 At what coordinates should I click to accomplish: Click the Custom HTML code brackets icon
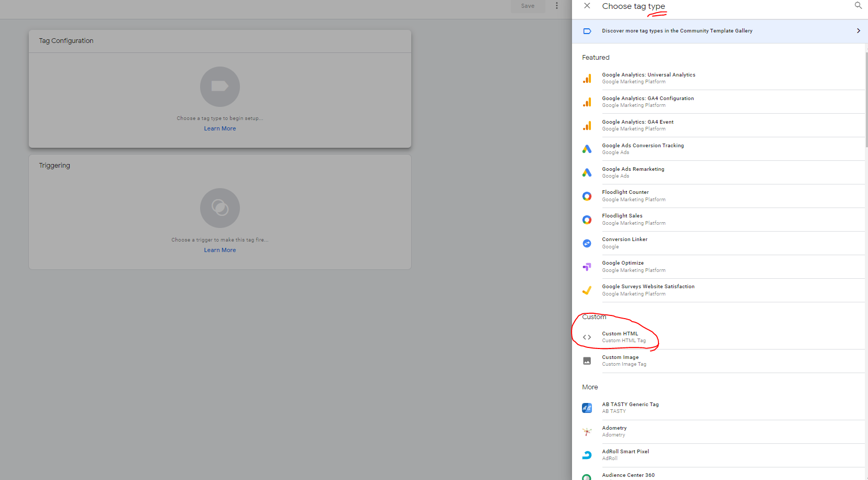(x=587, y=337)
